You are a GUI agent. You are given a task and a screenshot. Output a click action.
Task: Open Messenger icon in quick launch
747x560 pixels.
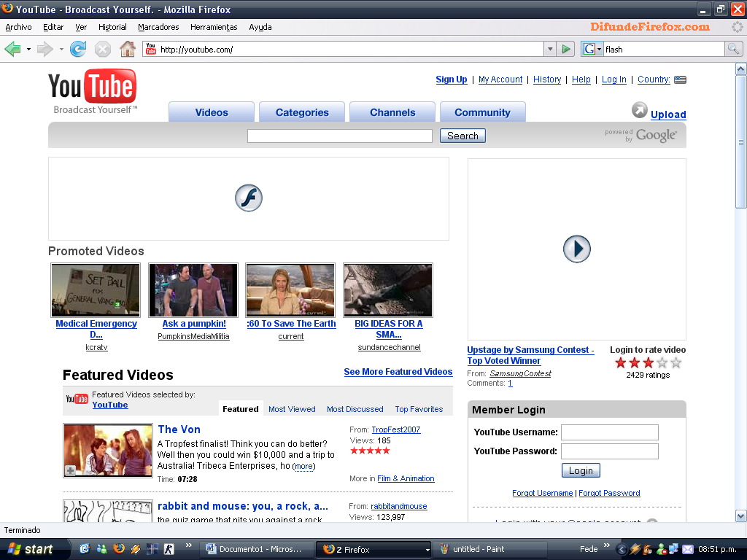coord(101,549)
